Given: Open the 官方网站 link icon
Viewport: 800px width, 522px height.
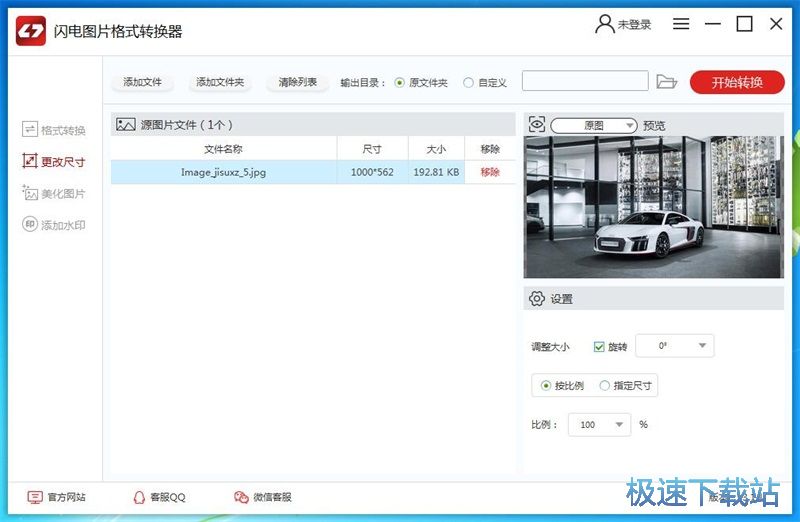Looking at the screenshot, I should (35, 497).
